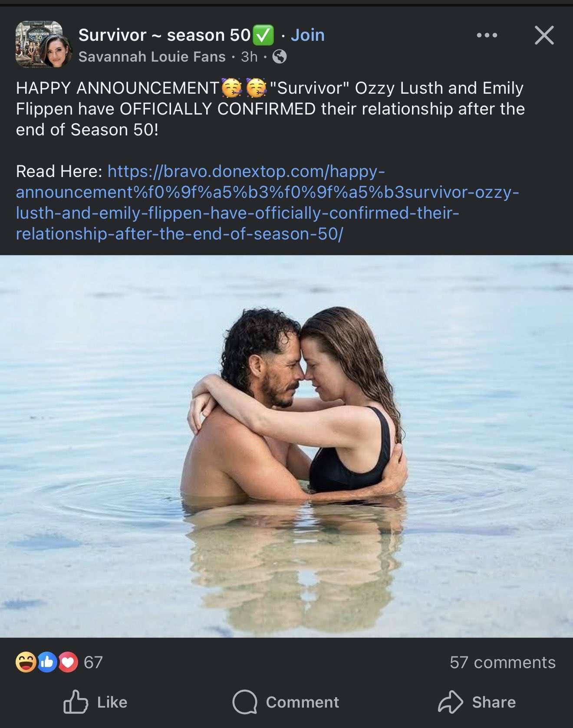Screen dimensions: 573x728
Task: Open the three-dot post options menu
Action: [487, 35]
